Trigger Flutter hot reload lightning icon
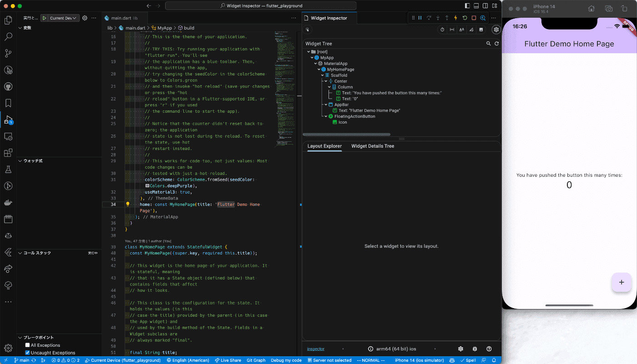The height and width of the screenshot is (364, 637). pyautogui.click(x=455, y=18)
